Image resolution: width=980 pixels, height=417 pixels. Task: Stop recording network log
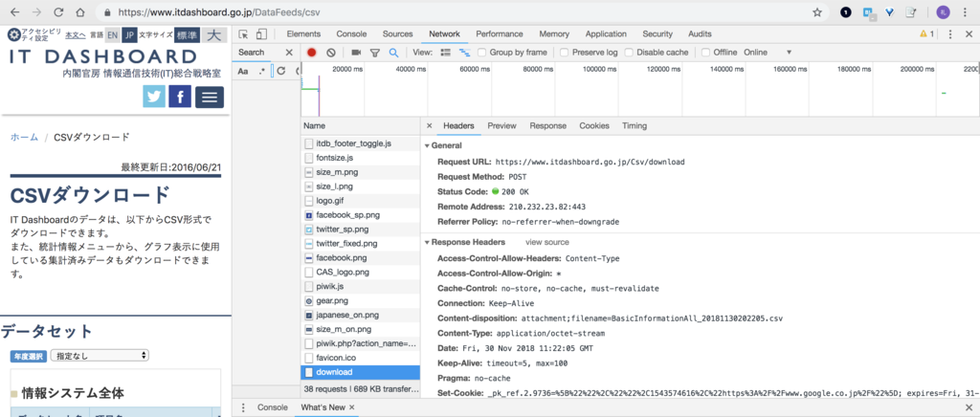click(311, 53)
